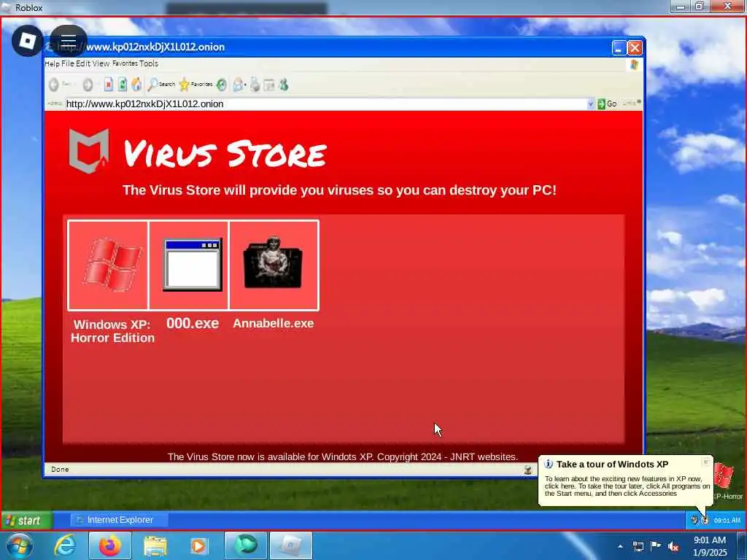
Task: Click the XP taskbar clock 09:01 AM
Action: [x=727, y=521]
